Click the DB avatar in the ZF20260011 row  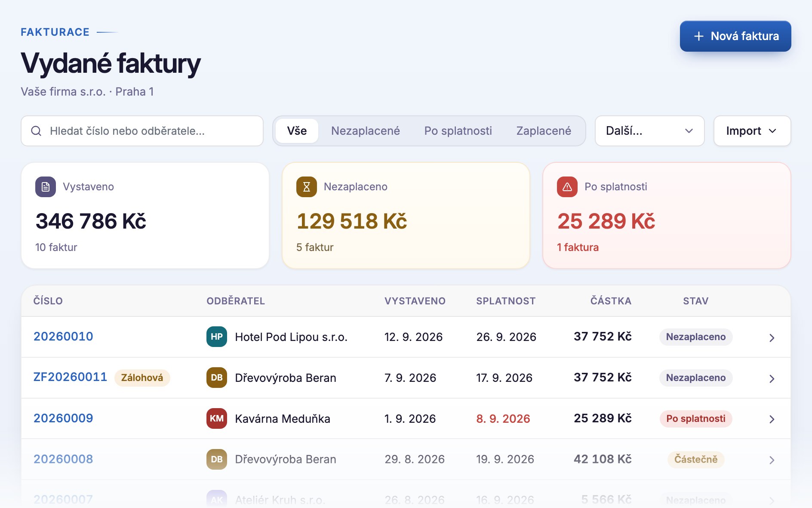click(217, 378)
